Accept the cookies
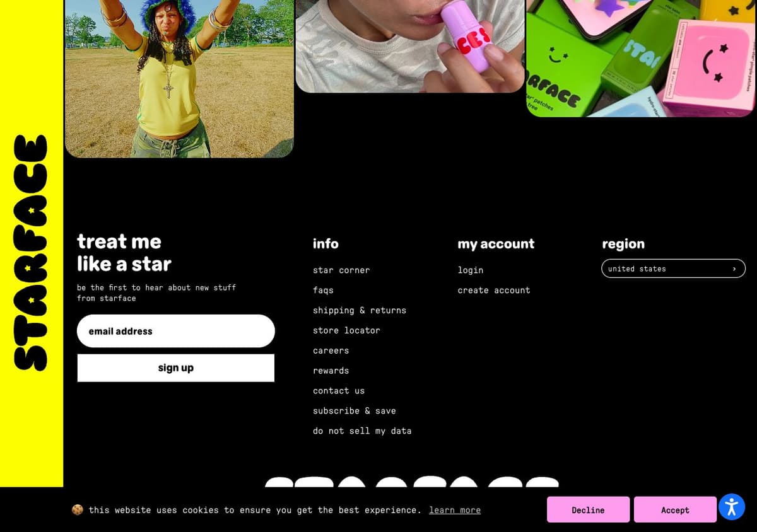 [675, 510]
